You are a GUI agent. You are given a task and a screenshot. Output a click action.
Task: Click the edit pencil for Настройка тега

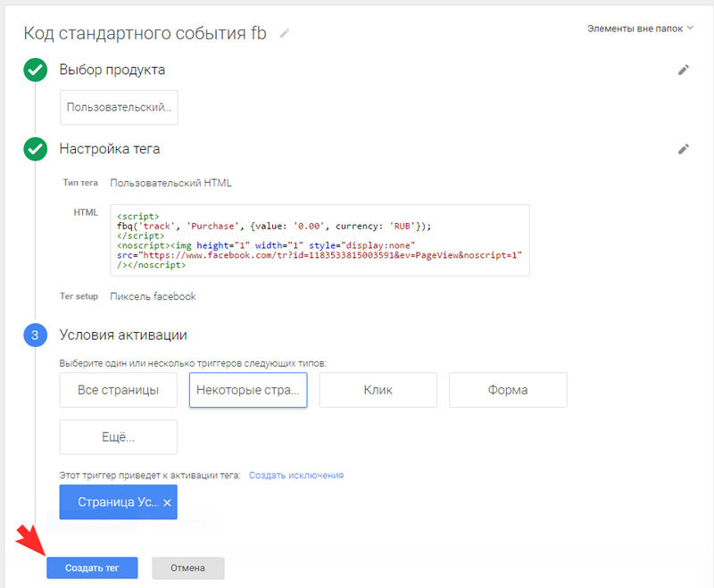point(684,149)
